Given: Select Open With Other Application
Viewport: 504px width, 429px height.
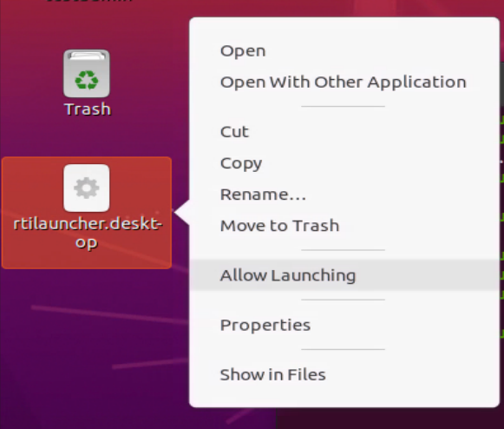Looking at the screenshot, I should 344,82.
